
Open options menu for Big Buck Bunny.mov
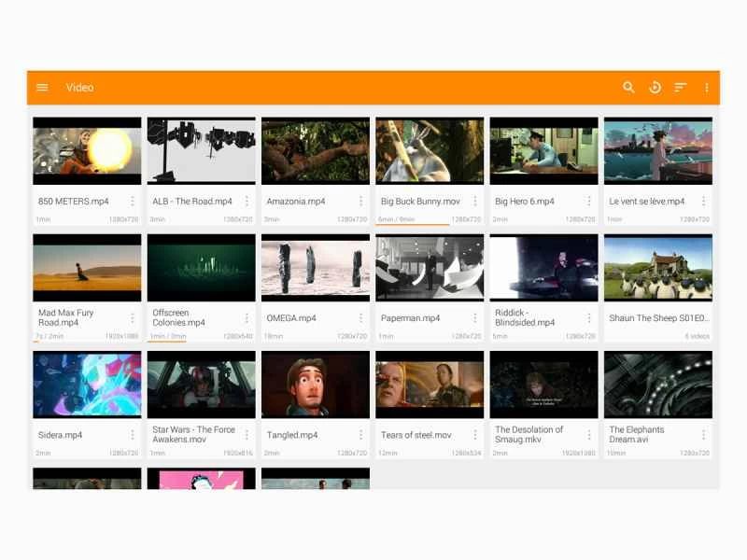pos(475,202)
